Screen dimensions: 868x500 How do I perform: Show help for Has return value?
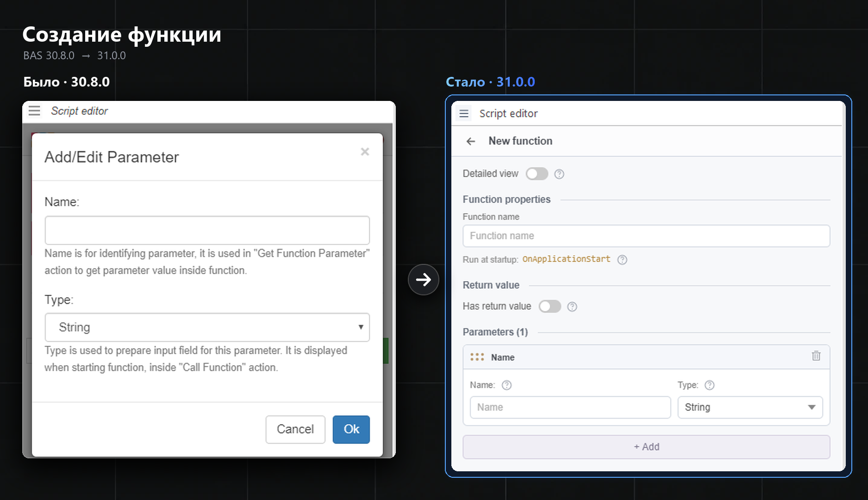[x=572, y=306]
